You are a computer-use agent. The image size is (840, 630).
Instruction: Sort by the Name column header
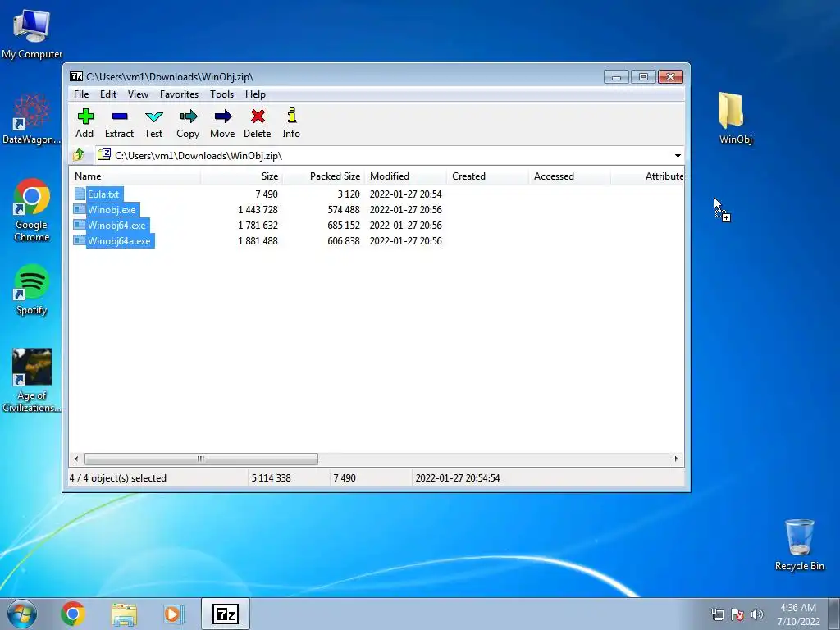pos(135,176)
